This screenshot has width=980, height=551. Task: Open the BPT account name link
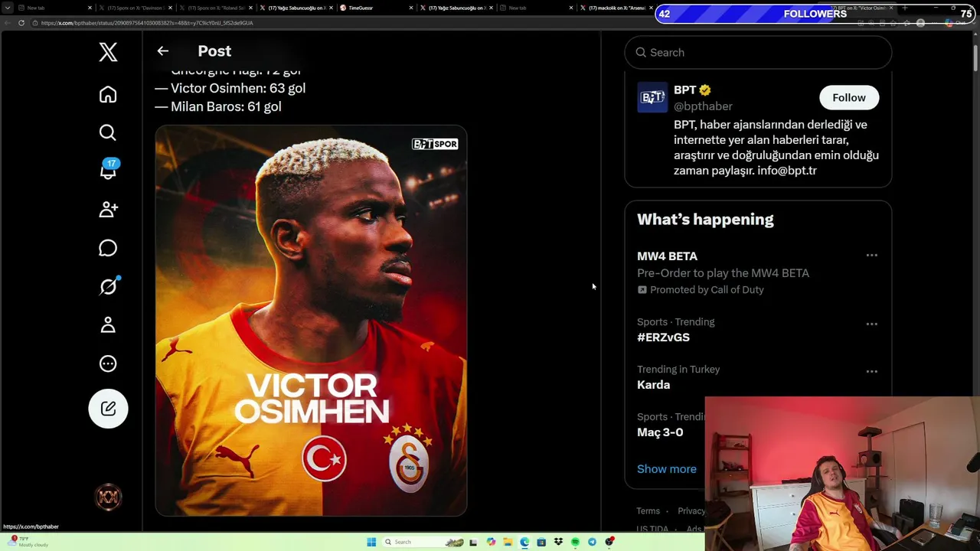click(684, 90)
